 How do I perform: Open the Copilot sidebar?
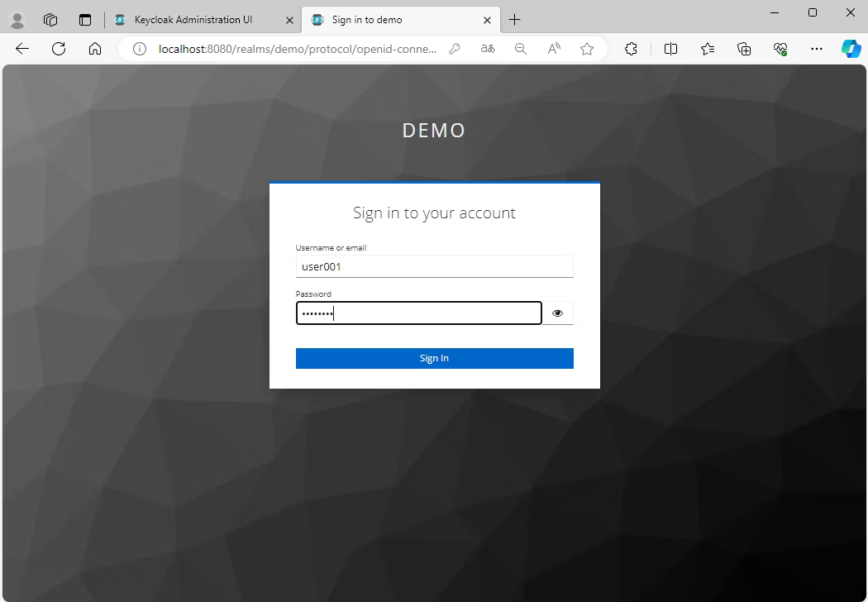[x=851, y=49]
